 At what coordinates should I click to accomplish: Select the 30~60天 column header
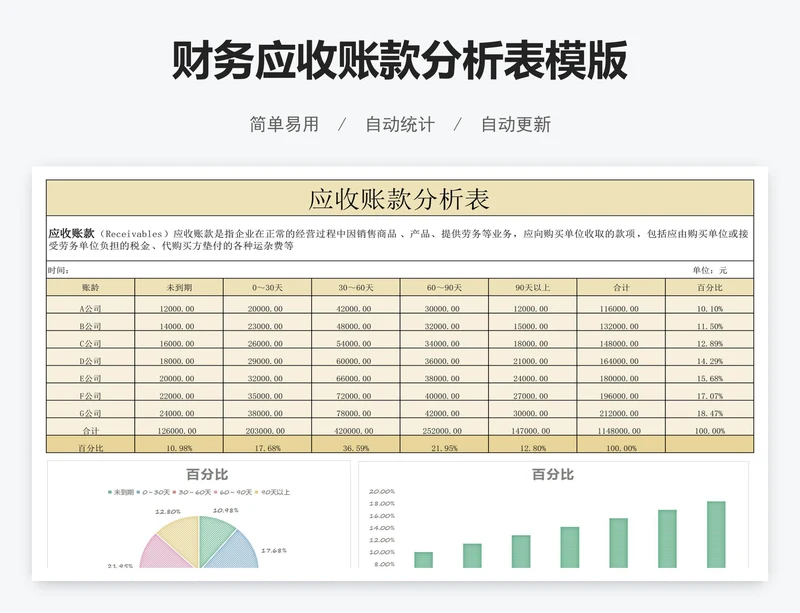(356, 287)
